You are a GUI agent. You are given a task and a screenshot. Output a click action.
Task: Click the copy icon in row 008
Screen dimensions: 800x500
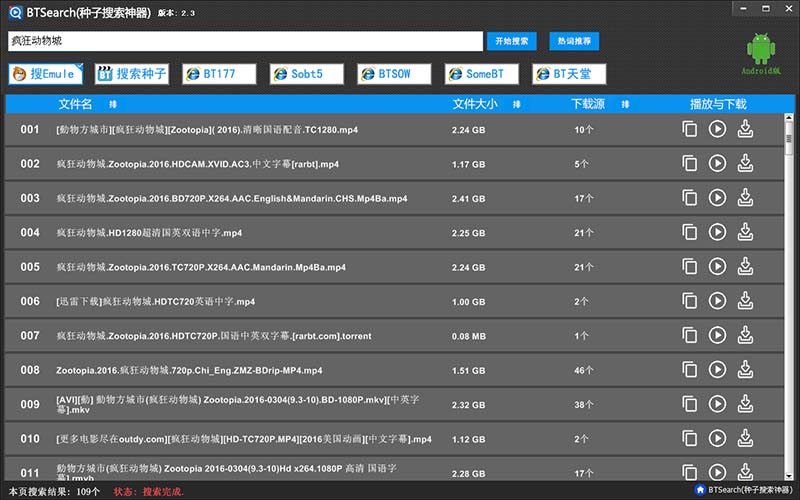click(x=689, y=369)
